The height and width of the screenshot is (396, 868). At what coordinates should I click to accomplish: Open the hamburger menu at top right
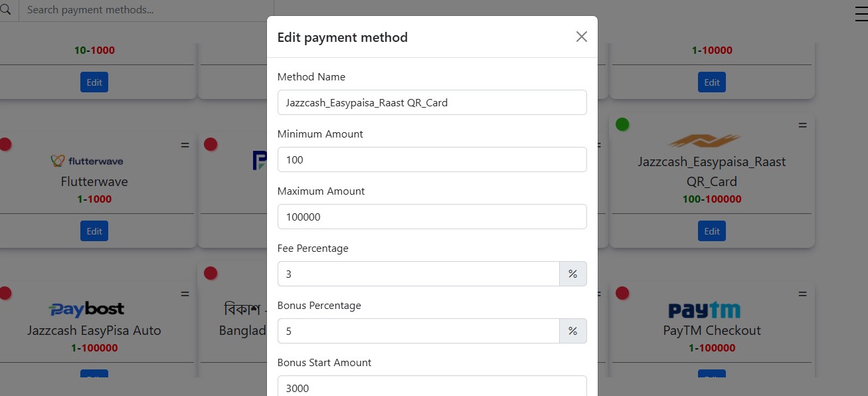pos(861,13)
